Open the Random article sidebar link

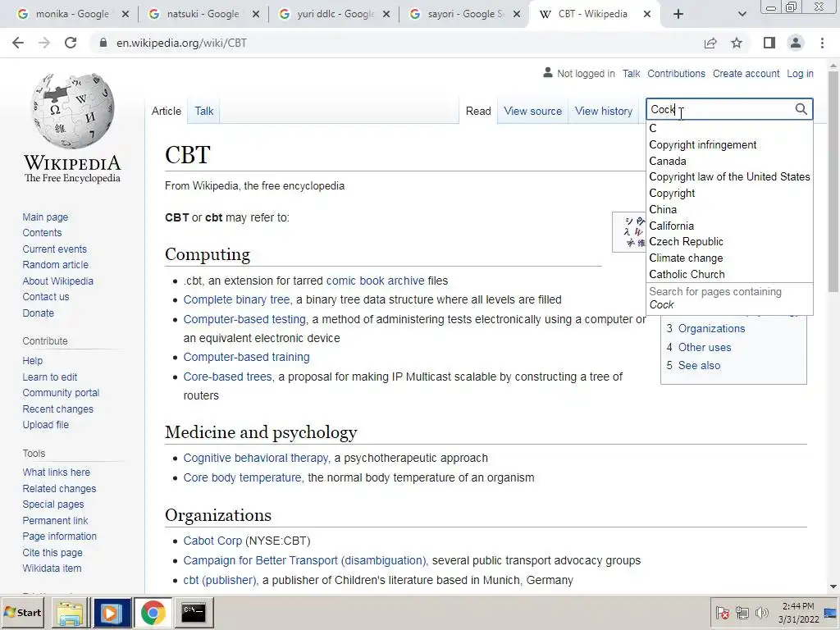(55, 265)
